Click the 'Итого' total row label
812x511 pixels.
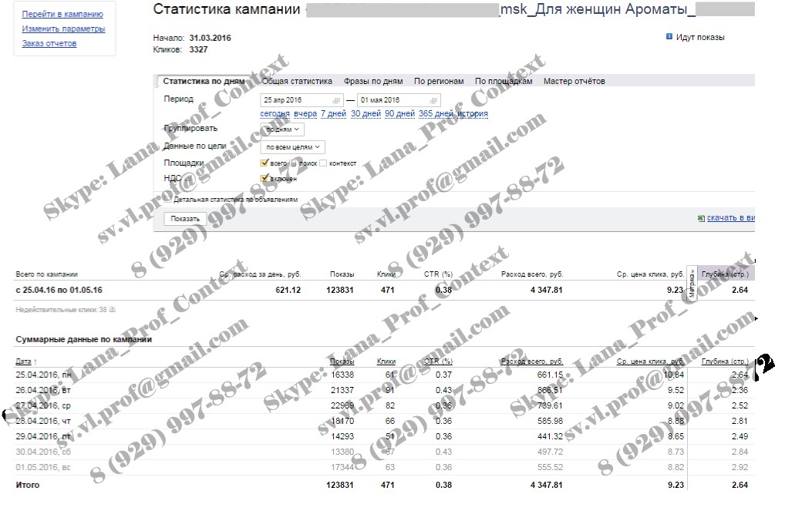pos(28,485)
